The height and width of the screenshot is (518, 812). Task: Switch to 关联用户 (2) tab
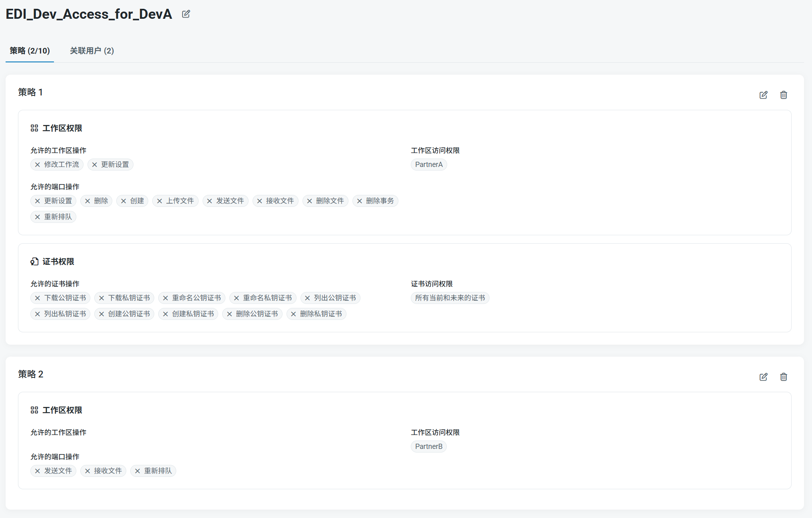click(x=92, y=51)
